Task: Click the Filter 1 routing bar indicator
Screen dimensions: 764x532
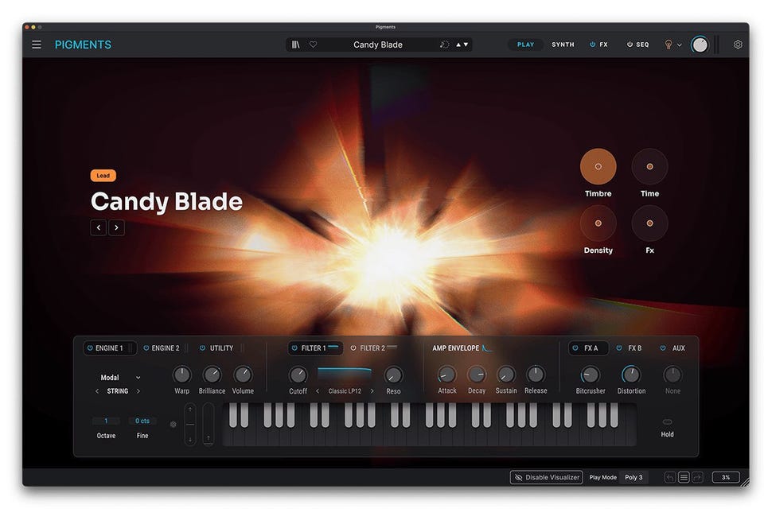Action: coord(333,347)
